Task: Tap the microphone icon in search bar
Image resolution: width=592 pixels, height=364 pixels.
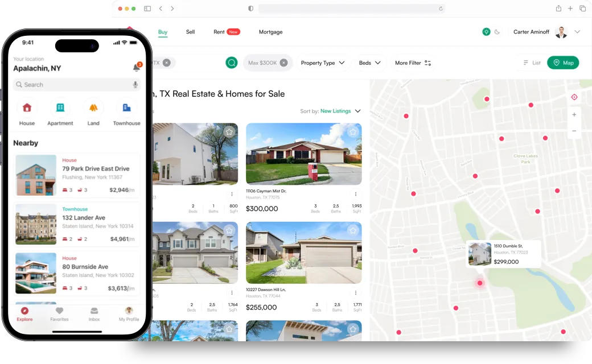Action: click(135, 85)
